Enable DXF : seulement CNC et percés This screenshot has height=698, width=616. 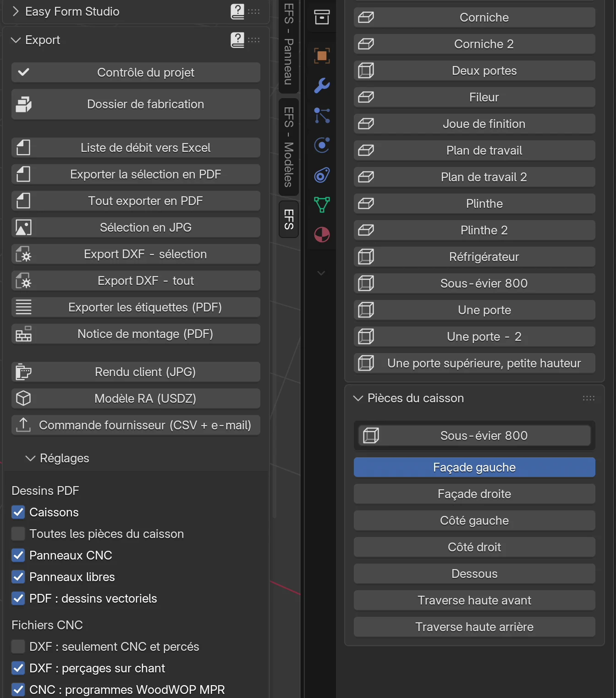pos(18,647)
